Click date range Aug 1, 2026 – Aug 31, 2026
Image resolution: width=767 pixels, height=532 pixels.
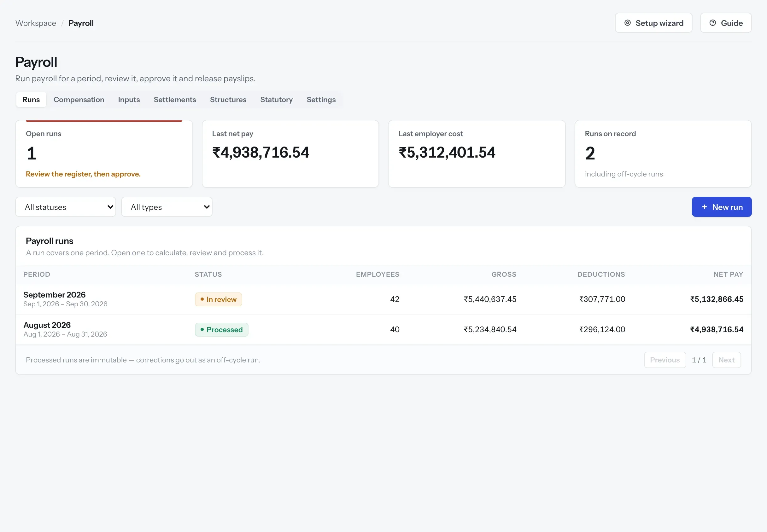point(65,334)
